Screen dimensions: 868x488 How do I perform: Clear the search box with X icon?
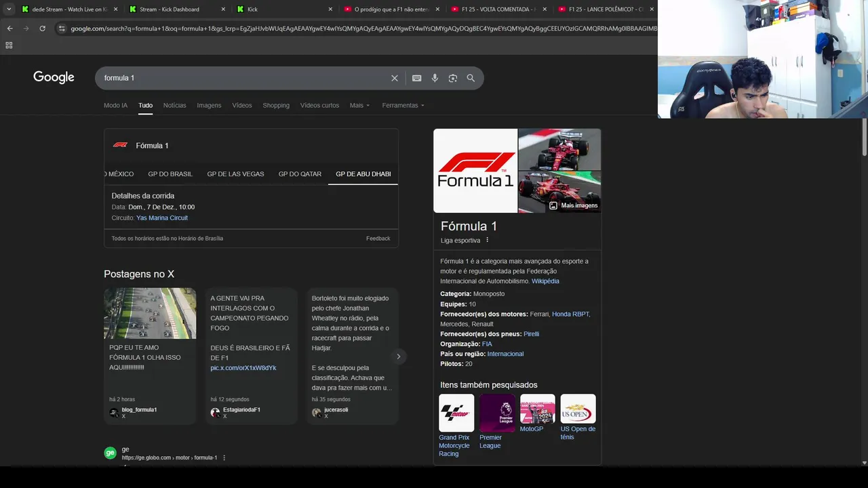click(395, 78)
